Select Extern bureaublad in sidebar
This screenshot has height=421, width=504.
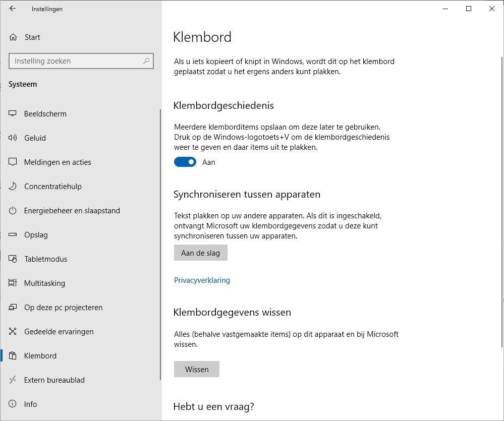[54, 380]
